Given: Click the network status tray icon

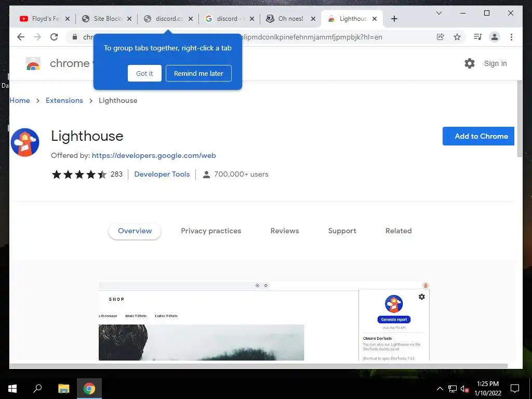Looking at the screenshot, I should point(453,389).
